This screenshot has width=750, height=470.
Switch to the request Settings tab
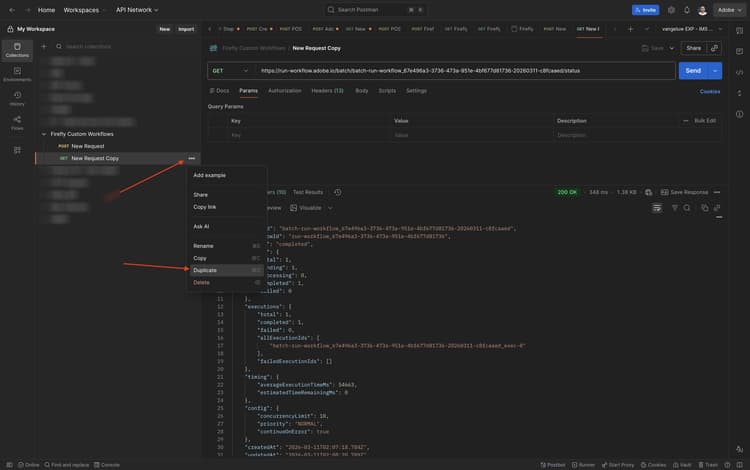pyautogui.click(x=416, y=91)
